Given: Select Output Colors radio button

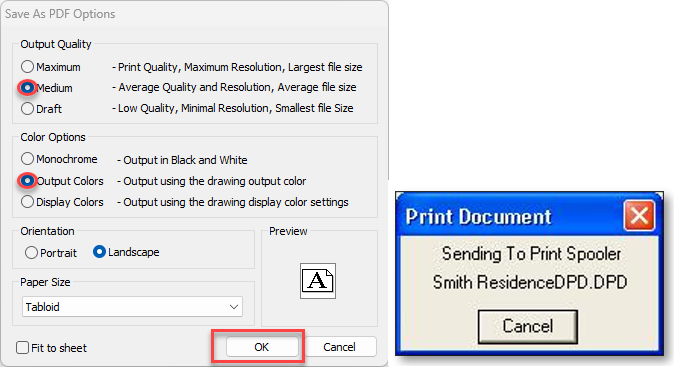Looking at the screenshot, I should tap(28, 181).
